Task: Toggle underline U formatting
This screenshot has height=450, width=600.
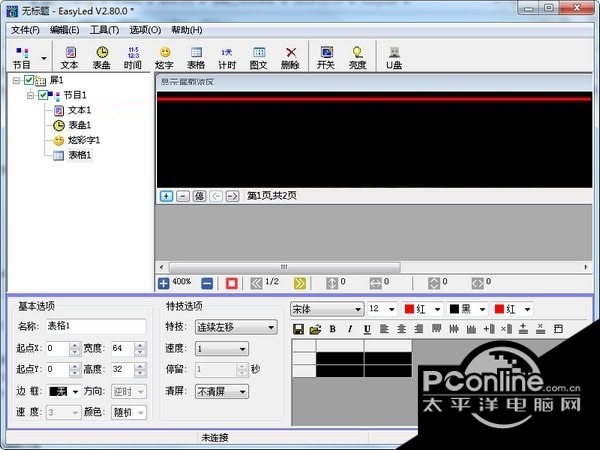Action: [367, 329]
